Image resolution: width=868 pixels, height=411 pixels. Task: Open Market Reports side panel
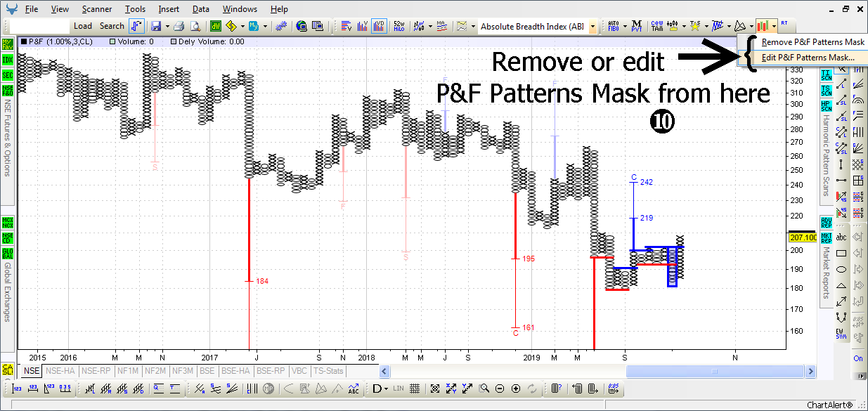tap(826, 273)
